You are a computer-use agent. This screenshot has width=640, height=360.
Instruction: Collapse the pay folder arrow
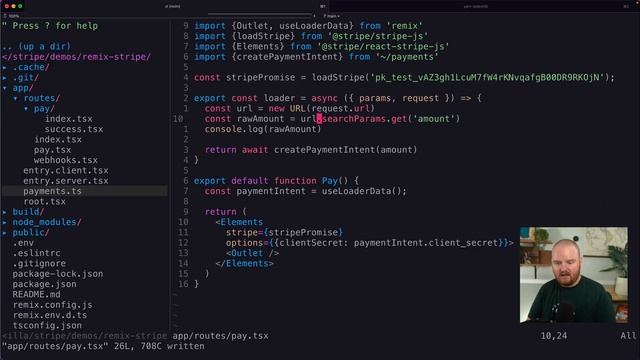click(x=26, y=109)
